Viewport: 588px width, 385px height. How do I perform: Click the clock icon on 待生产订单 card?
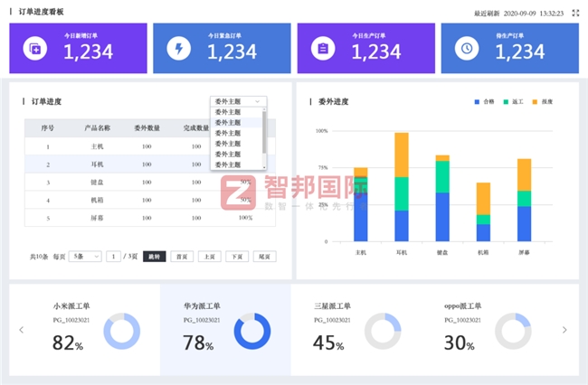click(467, 48)
